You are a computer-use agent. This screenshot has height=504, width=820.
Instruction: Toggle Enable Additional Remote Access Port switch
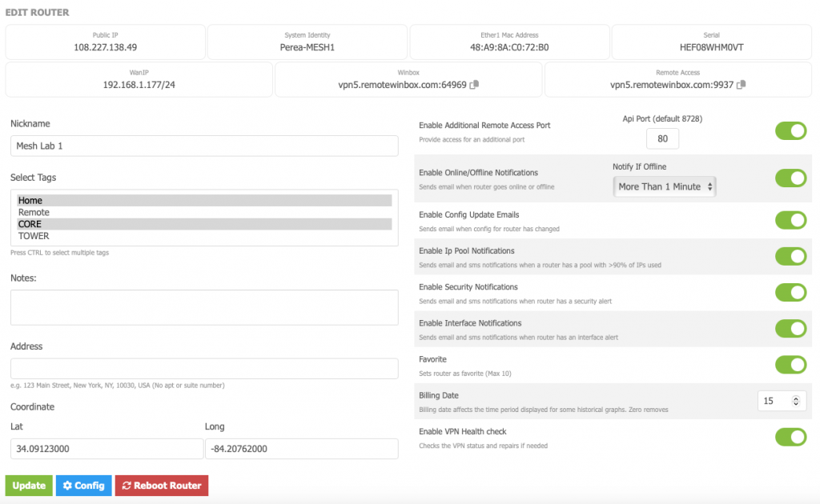pos(790,131)
